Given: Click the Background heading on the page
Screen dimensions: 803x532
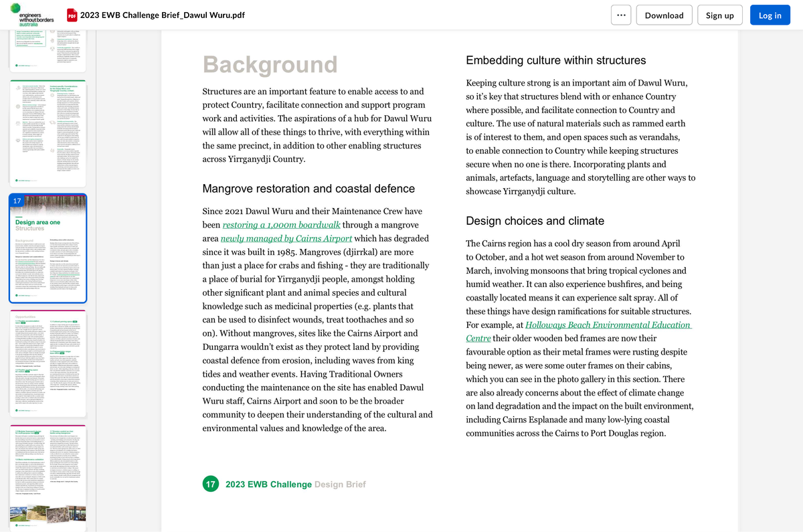Looking at the screenshot, I should click(x=270, y=64).
